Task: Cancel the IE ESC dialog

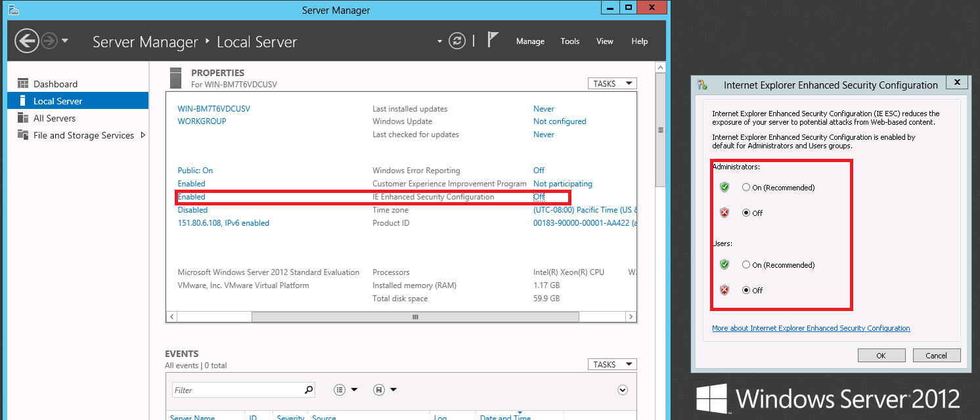Action: tap(936, 355)
